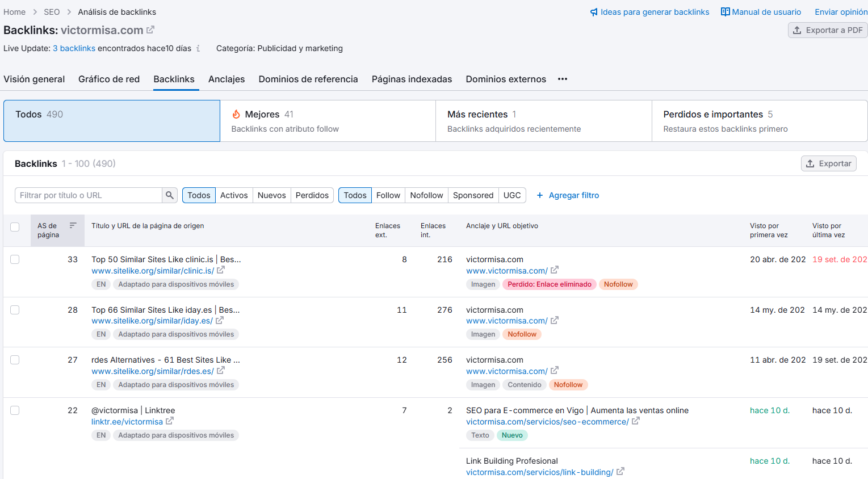Toggle the select-all checkbox in table header
Viewport: 868px width, 479px height.
pos(15,227)
